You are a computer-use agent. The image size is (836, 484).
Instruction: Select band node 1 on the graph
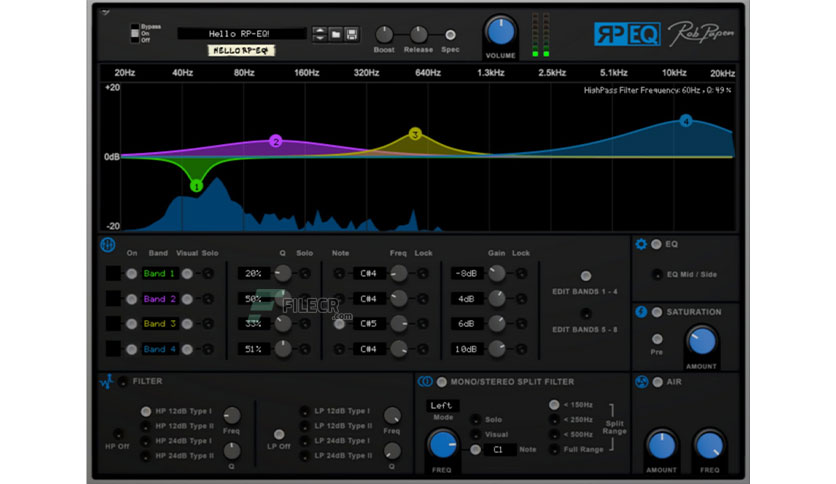click(196, 186)
